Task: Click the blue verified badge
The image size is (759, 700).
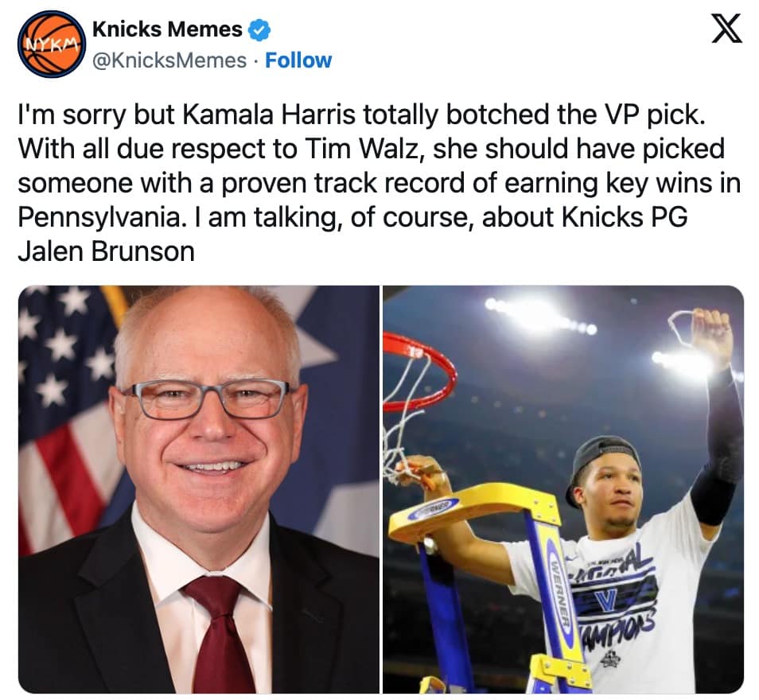Action: point(259,30)
